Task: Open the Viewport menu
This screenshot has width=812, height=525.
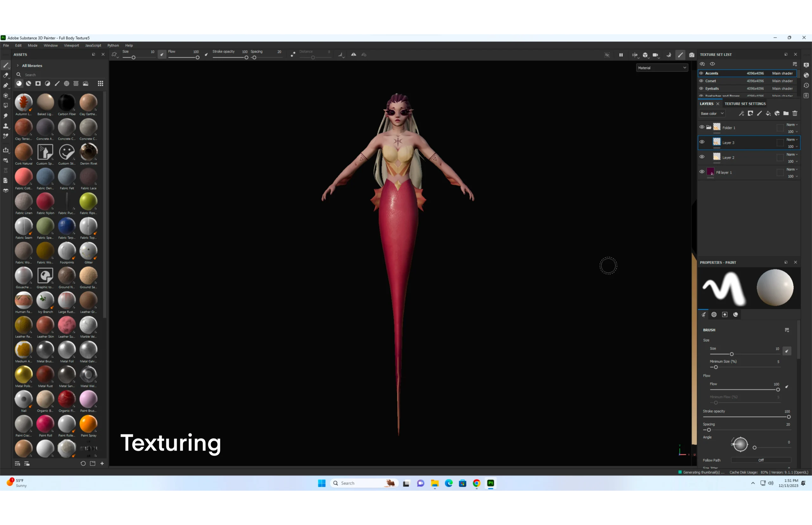Action: (x=71, y=45)
